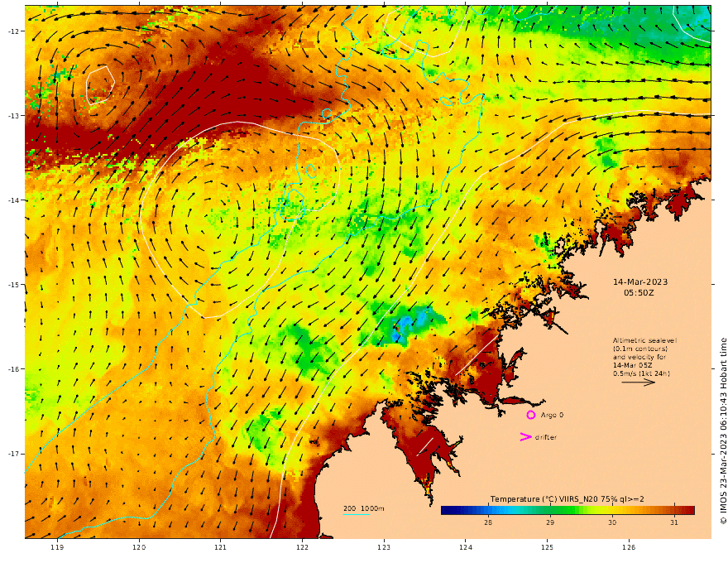
Task: Click longitude axis label 120
Action: 139,547
